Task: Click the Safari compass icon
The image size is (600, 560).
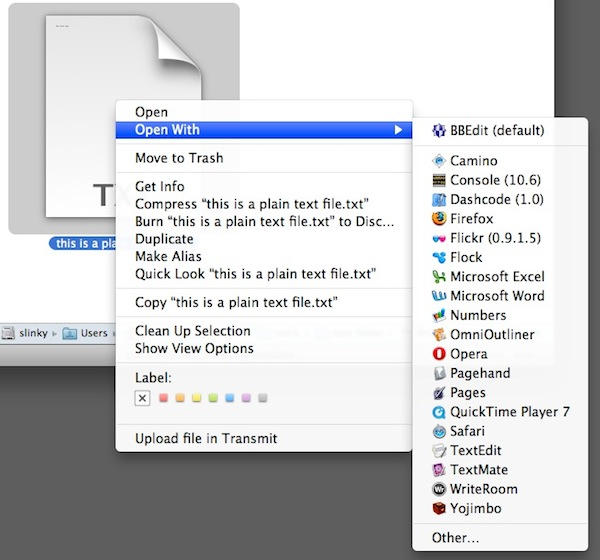Action: 439,431
